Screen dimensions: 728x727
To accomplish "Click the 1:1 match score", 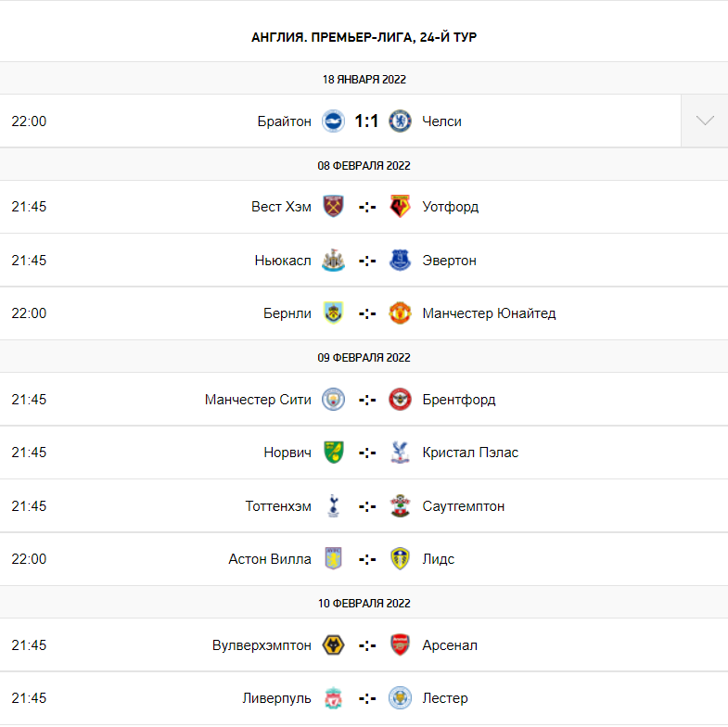I will pos(366,121).
